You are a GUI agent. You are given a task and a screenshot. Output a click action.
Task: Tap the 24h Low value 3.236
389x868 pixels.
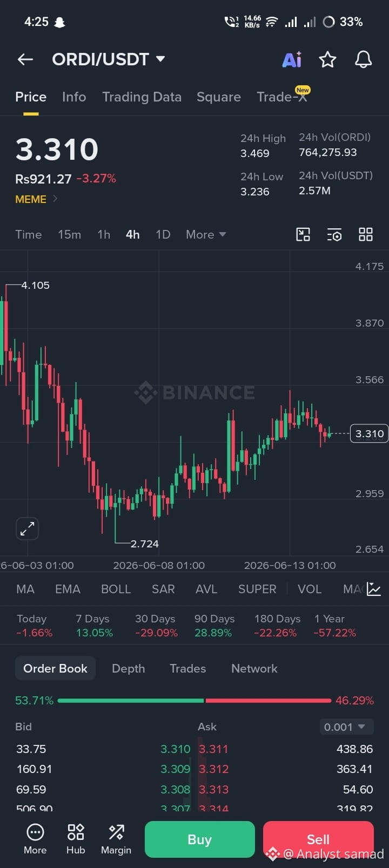(255, 192)
